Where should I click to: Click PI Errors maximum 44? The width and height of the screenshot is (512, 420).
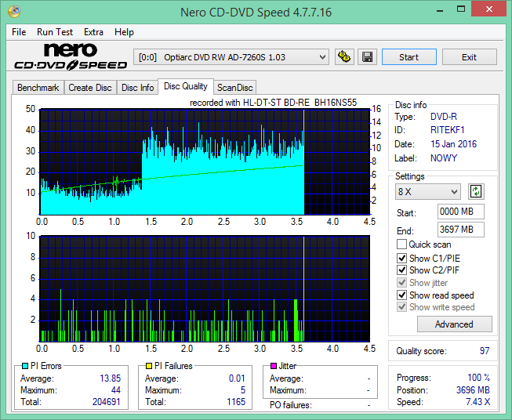(116, 390)
